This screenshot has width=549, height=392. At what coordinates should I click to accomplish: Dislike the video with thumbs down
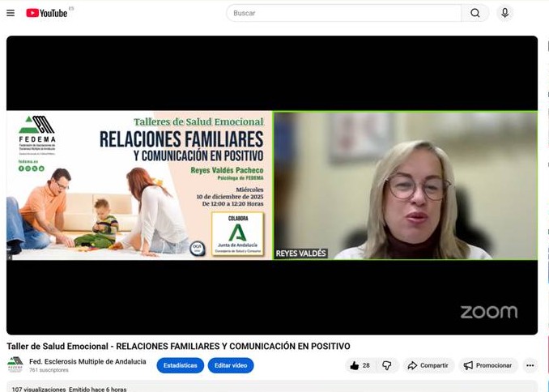pyautogui.click(x=387, y=365)
